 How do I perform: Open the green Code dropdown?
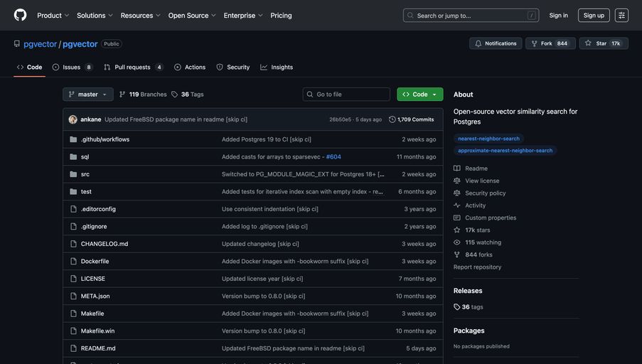(x=419, y=95)
